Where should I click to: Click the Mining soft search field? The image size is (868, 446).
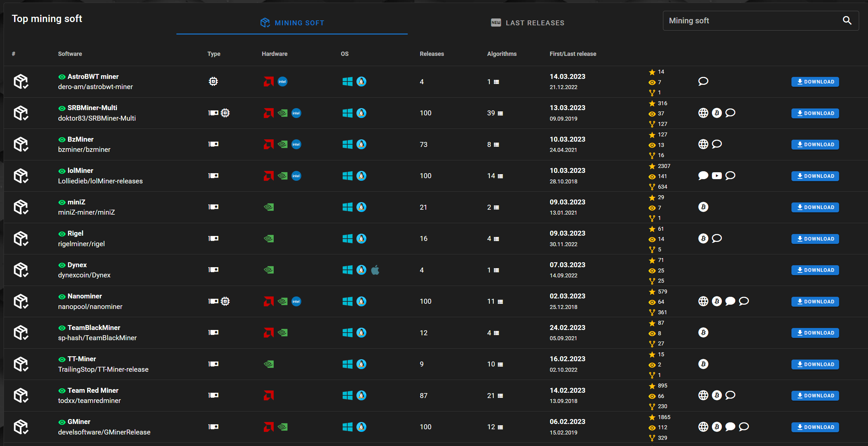761,21
